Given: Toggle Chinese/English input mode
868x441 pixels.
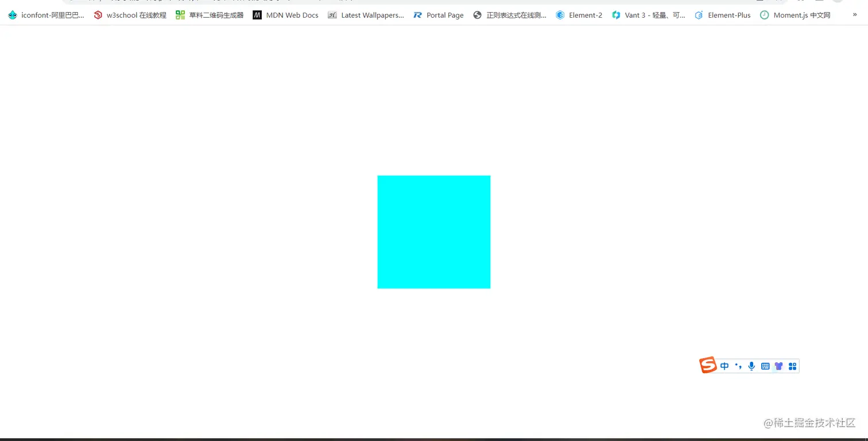Looking at the screenshot, I should pos(724,366).
